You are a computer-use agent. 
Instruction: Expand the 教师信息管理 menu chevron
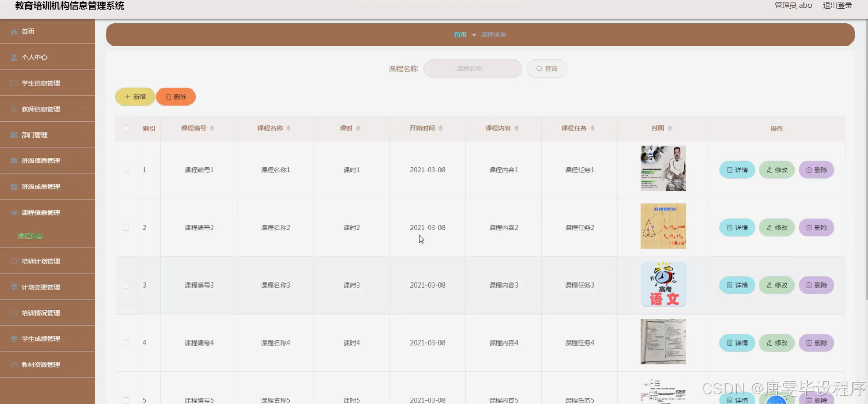point(83,109)
